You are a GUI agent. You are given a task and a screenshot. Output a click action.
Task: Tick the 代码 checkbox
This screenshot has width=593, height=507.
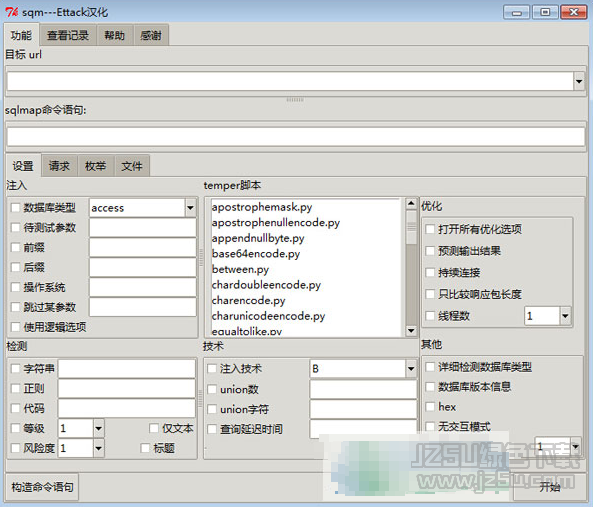point(16,408)
